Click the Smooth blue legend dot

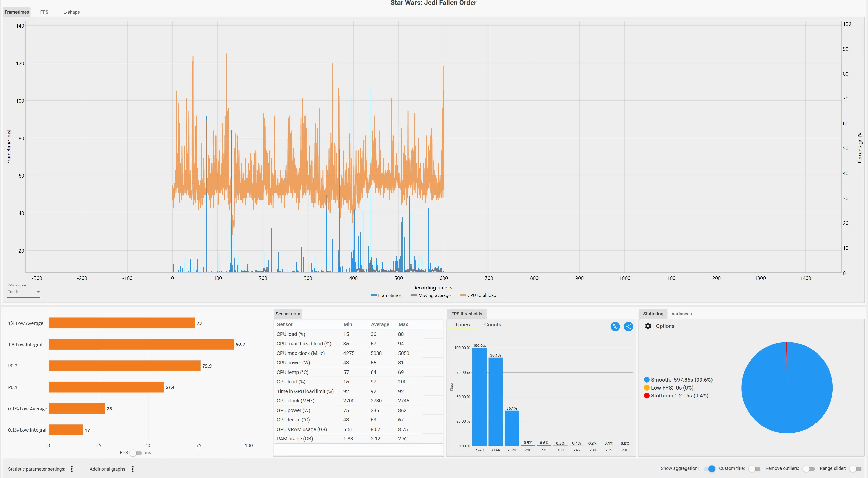coord(647,380)
